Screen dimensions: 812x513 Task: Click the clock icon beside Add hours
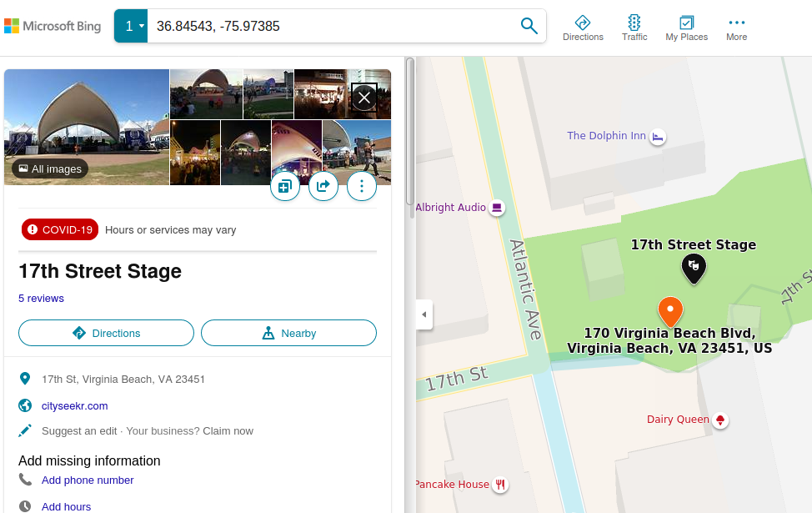pyautogui.click(x=25, y=506)
